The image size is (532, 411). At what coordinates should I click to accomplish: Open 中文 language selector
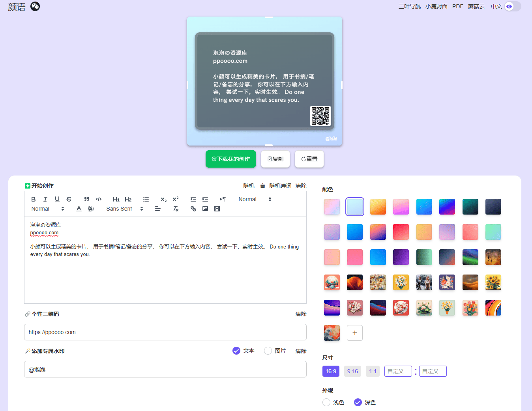point(496,6)
